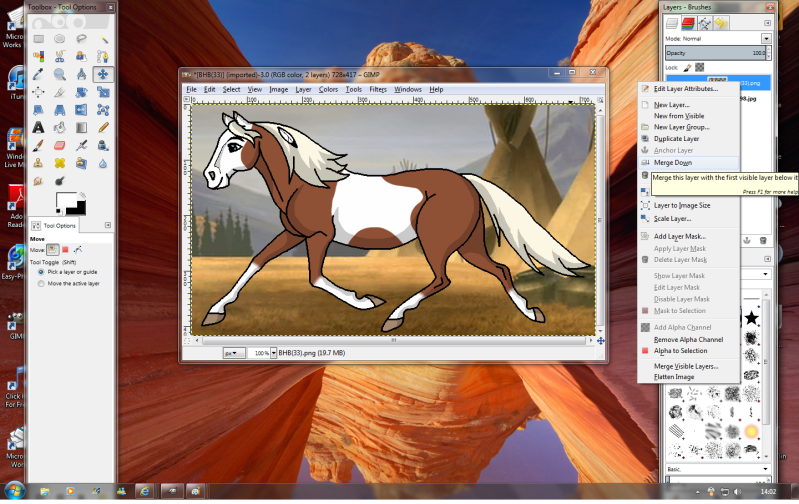
Task: Set Move mode to layer
Action: coord(52,250)
